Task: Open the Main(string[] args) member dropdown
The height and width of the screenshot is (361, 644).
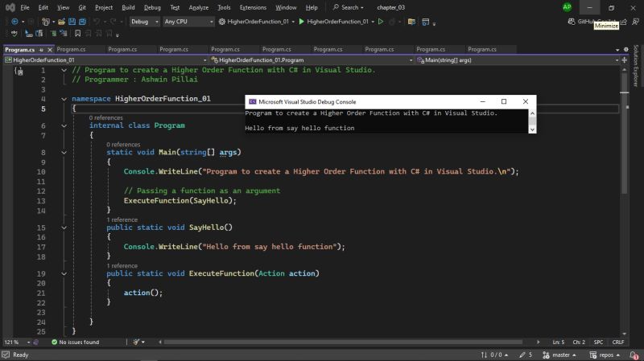Action: click(518, 59)
